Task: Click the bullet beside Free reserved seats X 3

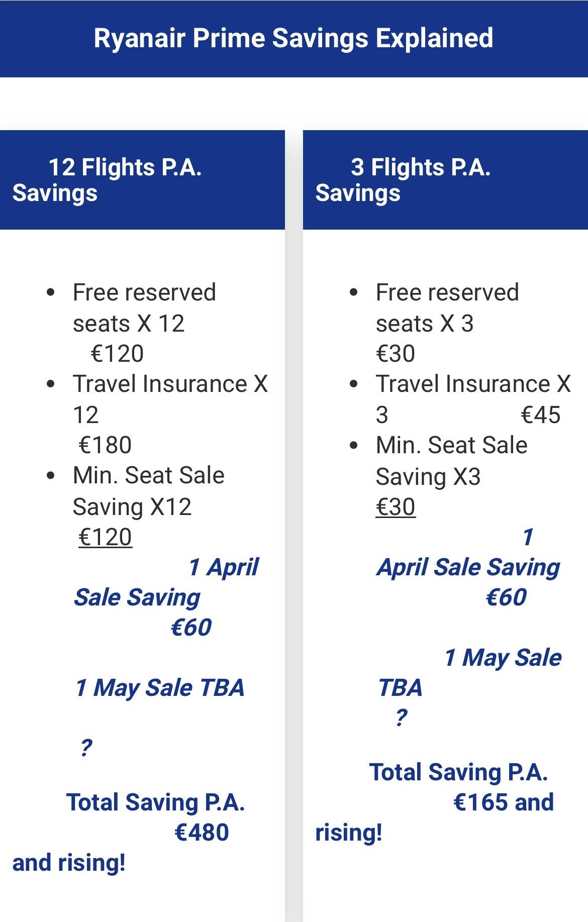Action: [x=354, y=292]
